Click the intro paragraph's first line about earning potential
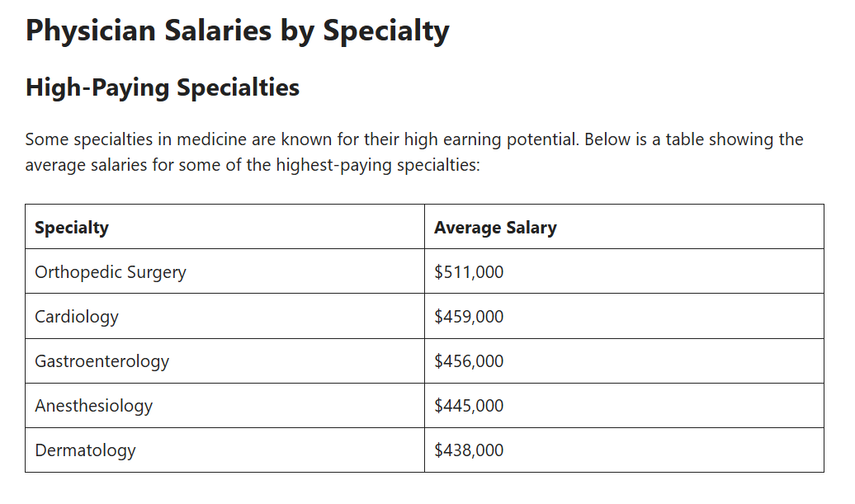Screen dimensions: 855x504 [414, 139]
